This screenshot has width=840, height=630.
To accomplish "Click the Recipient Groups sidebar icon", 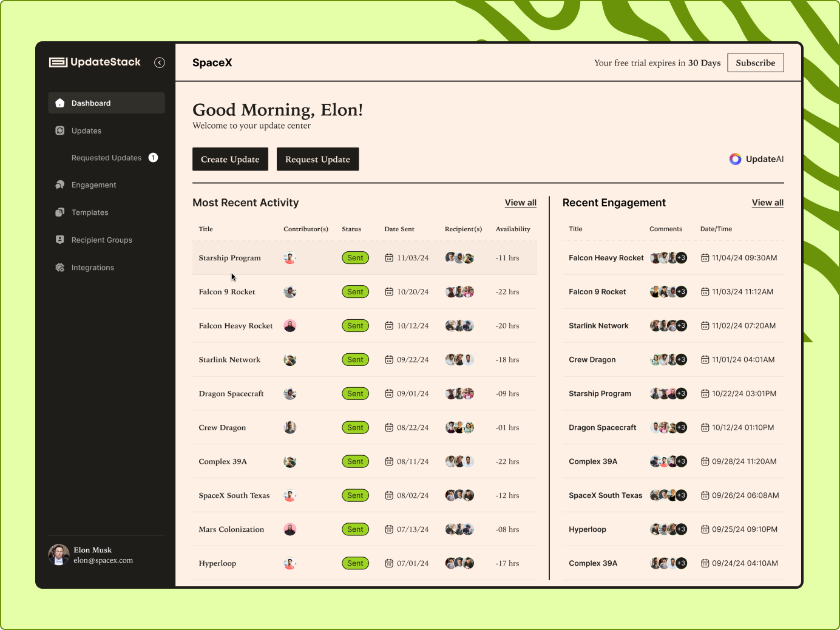I will (x=60, y=240).
